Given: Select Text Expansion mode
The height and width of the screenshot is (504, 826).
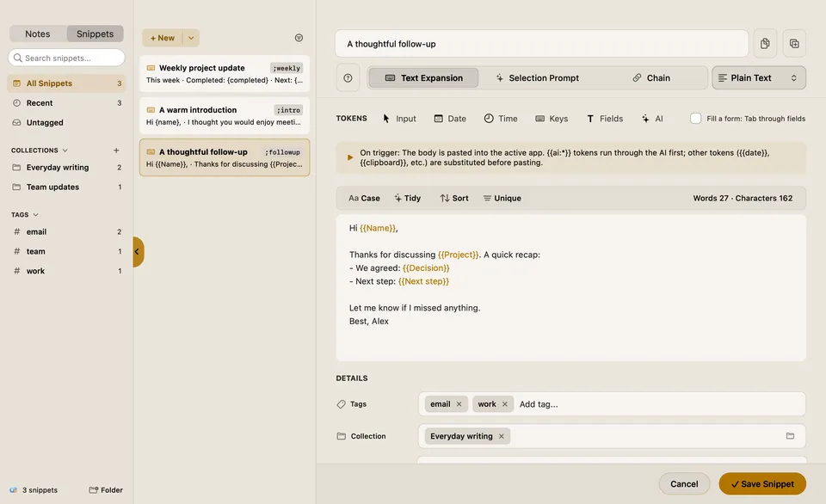Looking at the screenshot, I should click(x=423, y=78).
